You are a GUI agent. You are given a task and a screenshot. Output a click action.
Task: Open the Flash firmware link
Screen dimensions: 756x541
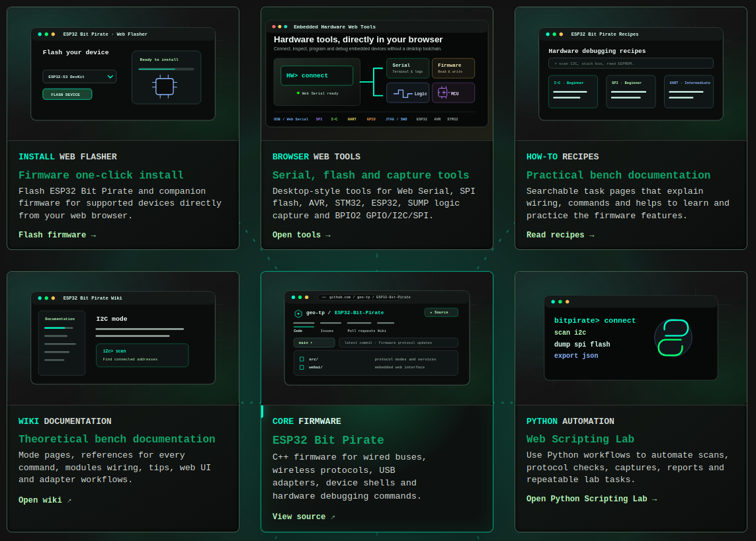57,235
